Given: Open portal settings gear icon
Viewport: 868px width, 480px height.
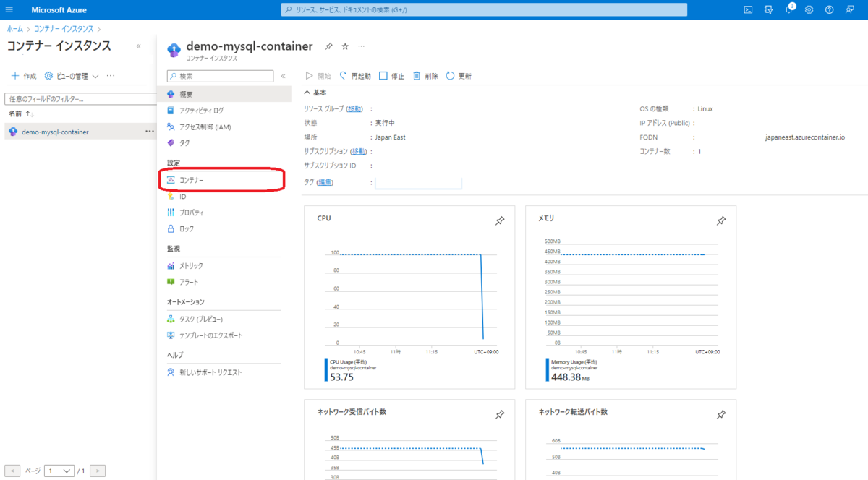Looking at the screenshot, I should (x=809, y=9).
